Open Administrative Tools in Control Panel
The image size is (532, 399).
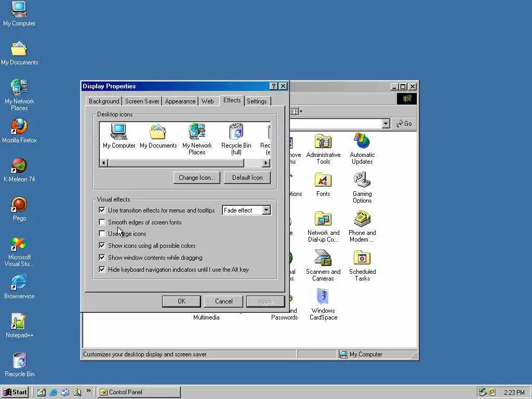coord(323,149)
